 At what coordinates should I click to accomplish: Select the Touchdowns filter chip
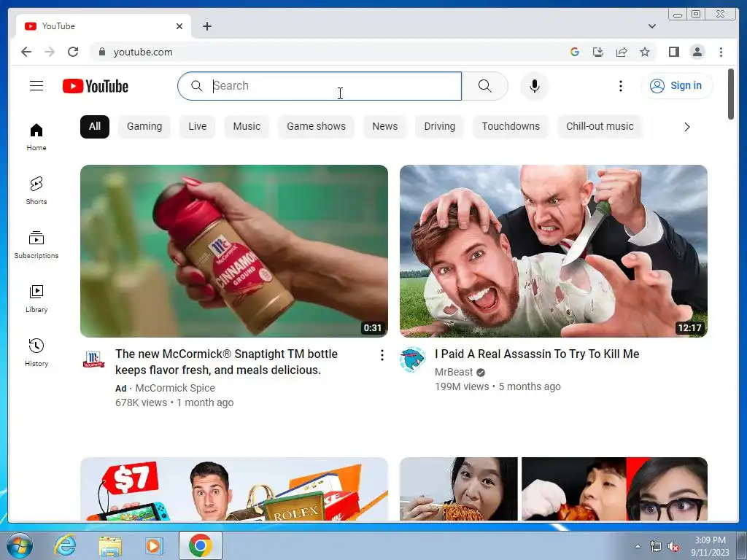click(511, 127)
